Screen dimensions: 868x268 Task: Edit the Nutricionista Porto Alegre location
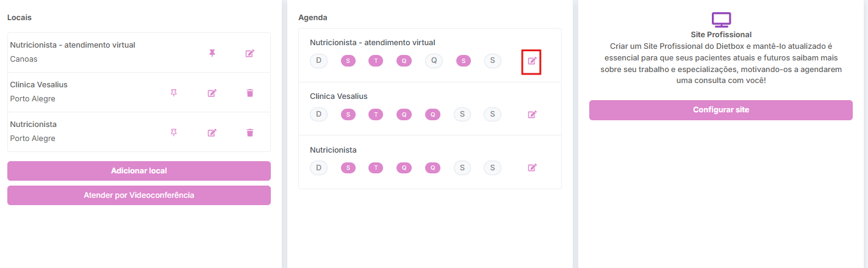point(212,132)
